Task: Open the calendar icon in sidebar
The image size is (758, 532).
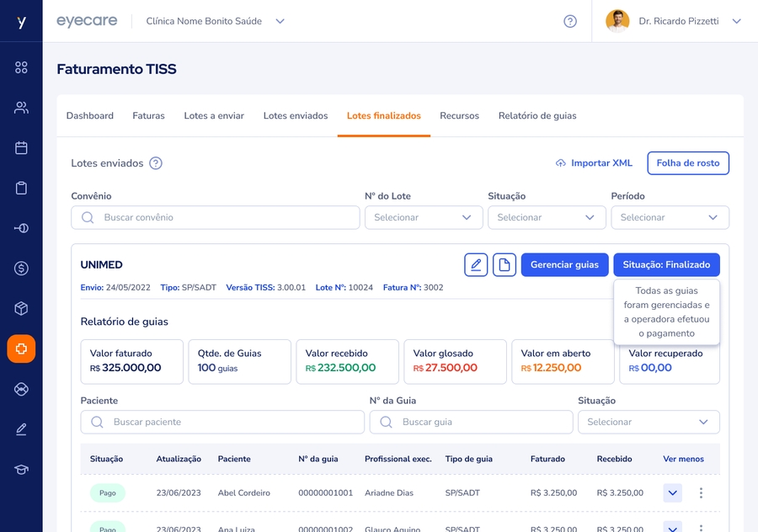Action: pos(21,148)
